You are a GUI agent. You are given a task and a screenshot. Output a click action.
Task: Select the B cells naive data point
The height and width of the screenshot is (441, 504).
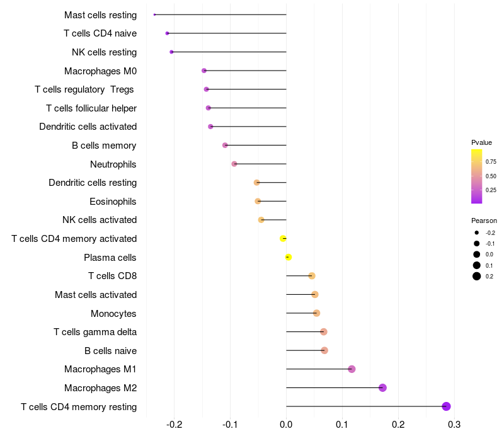pyautogui.click(x=324, y=350)
